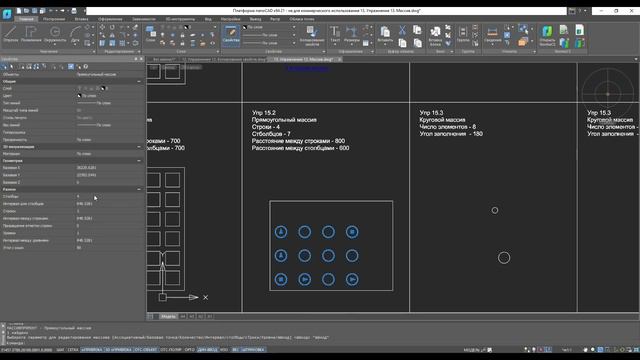Edit the Столбцы columns value field

(x=109, y=197)
